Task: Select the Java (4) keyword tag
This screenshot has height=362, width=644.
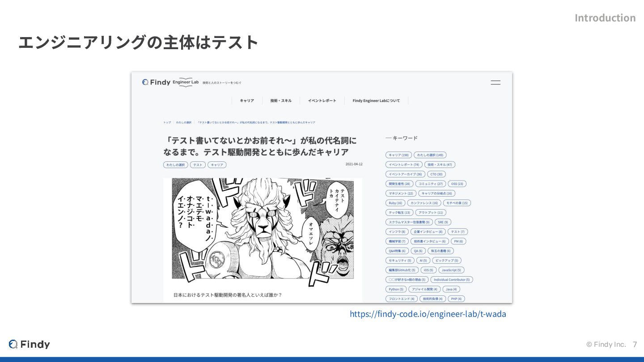Action: tap(451, 290)
